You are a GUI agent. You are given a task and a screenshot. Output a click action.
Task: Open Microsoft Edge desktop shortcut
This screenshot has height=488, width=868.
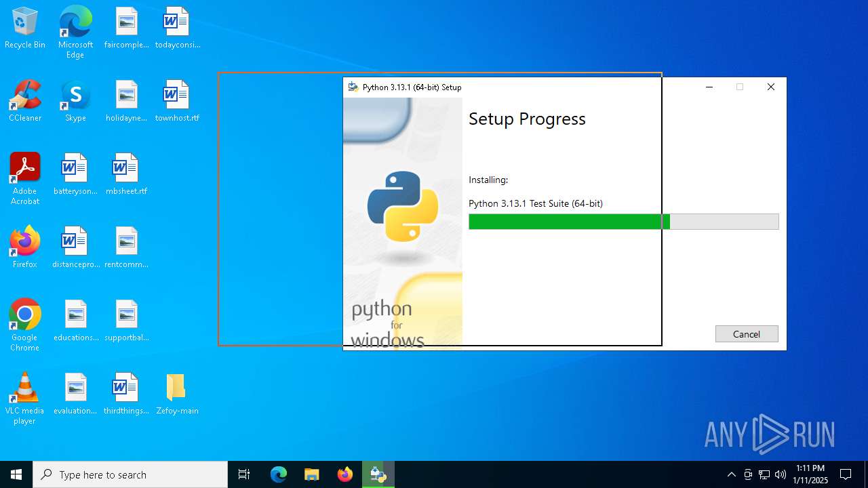point(75,33)
